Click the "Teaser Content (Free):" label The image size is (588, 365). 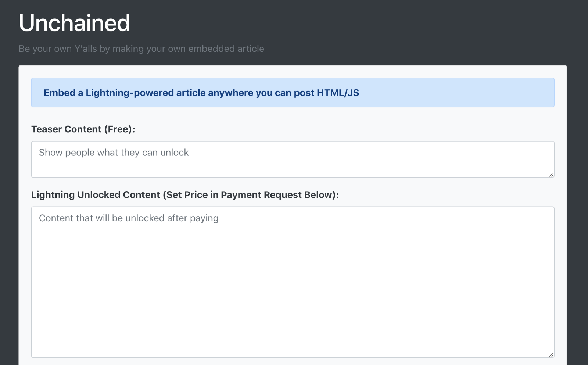click(83, 129)
